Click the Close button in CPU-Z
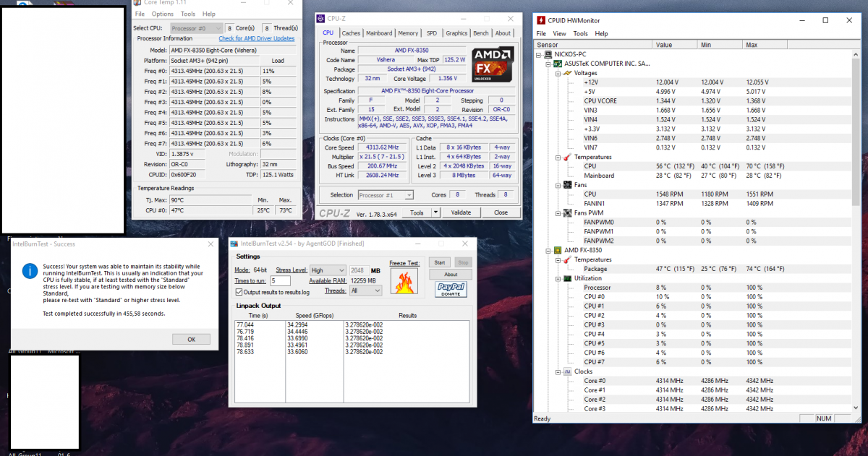 tap(501, 212)
